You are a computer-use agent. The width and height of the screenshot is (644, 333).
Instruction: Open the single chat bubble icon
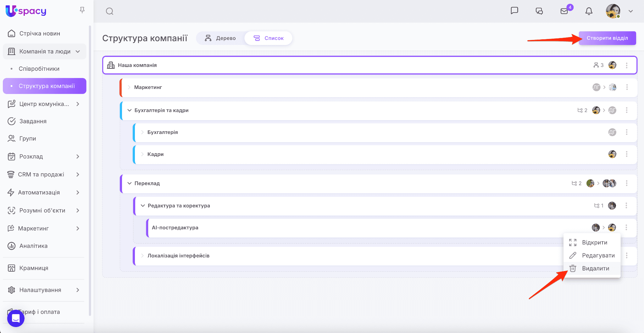click(x=514, y=11)
